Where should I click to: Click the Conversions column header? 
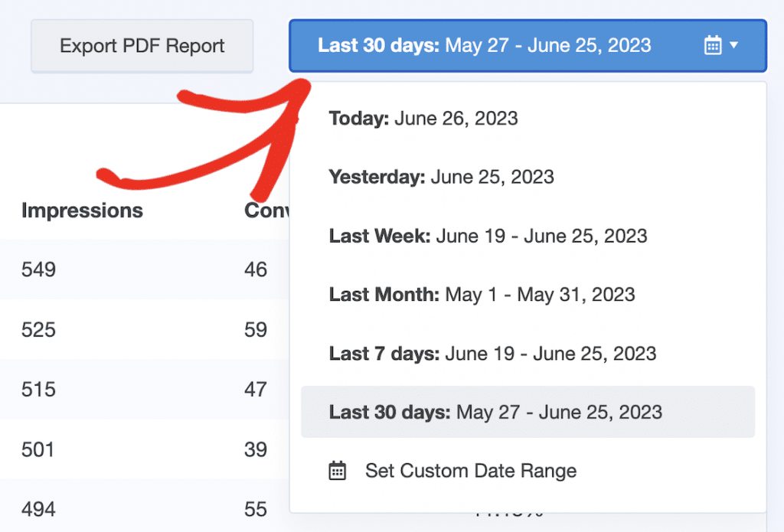coord(266,211)
